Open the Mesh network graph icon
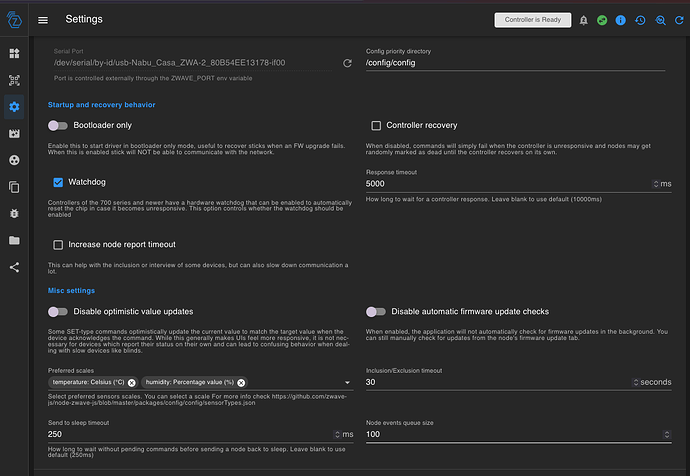690x476 pixels. 14,160
